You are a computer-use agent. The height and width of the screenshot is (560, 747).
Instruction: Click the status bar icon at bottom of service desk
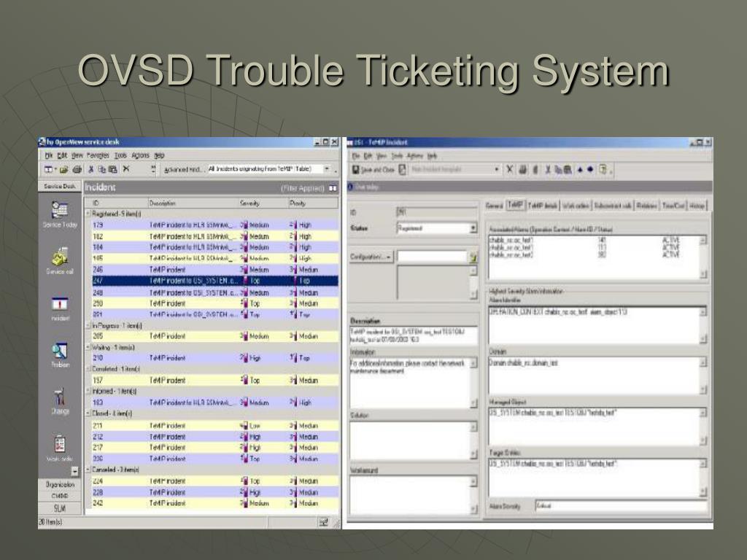(x=323, y=522)
